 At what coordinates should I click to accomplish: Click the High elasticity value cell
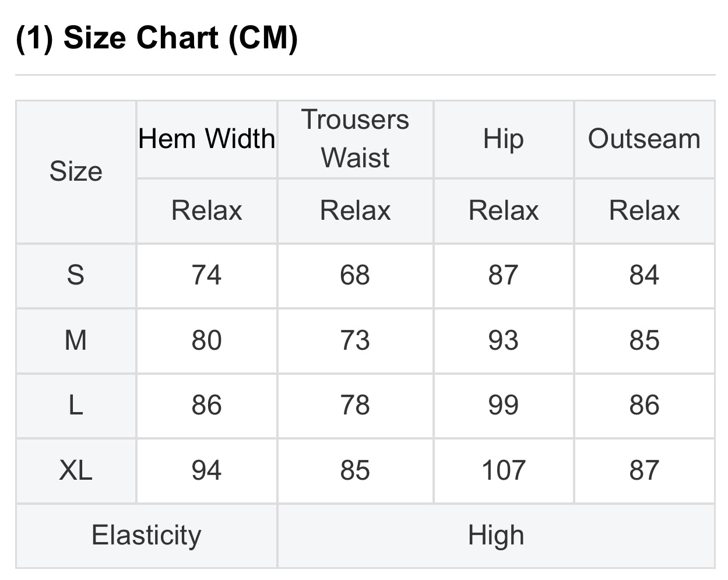pyautogui.click(x=496, y=535)
